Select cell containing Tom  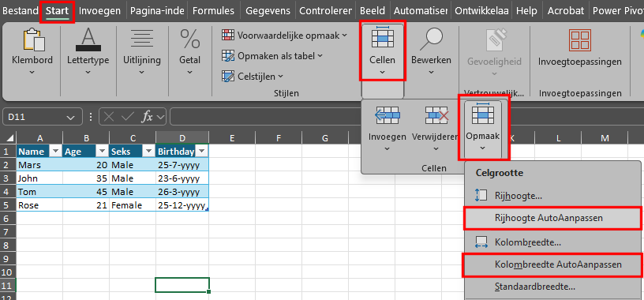pyautogui.click(x=39, y=192)
